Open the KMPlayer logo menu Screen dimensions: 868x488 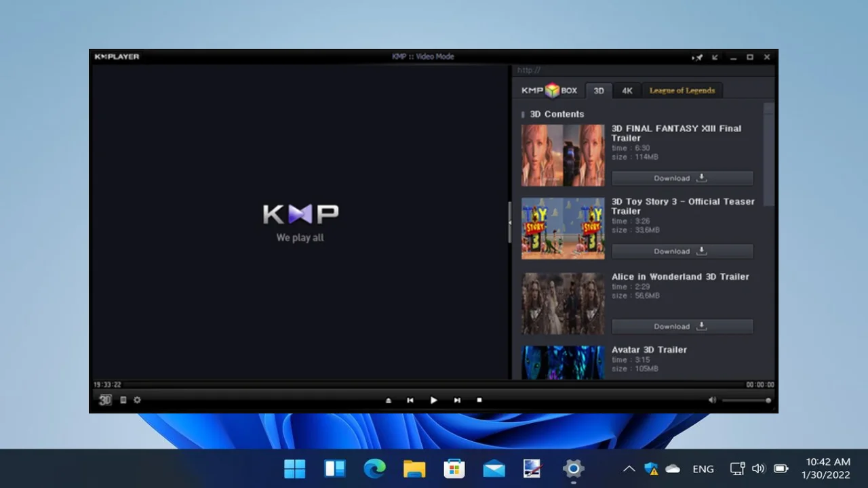click(117, 57)
